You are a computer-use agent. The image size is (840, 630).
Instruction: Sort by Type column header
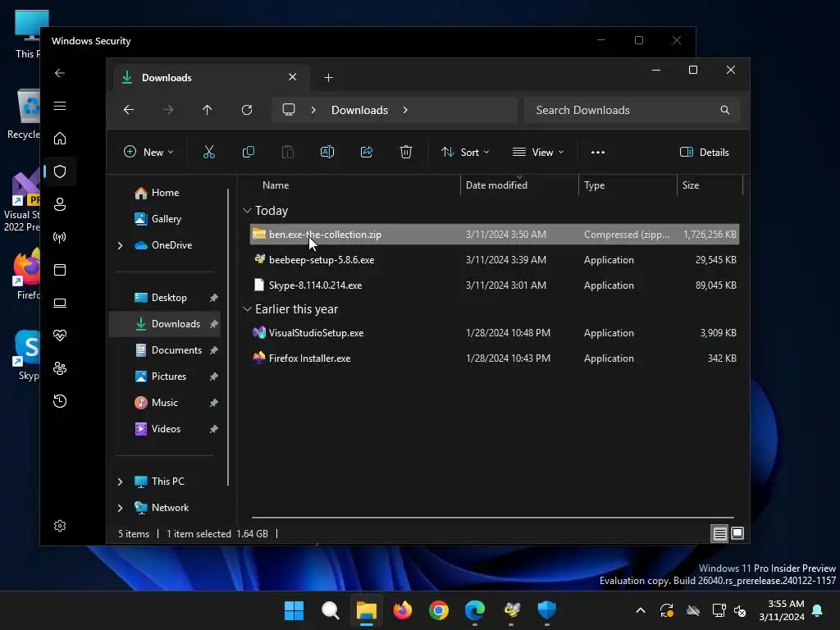coord(594,185)
